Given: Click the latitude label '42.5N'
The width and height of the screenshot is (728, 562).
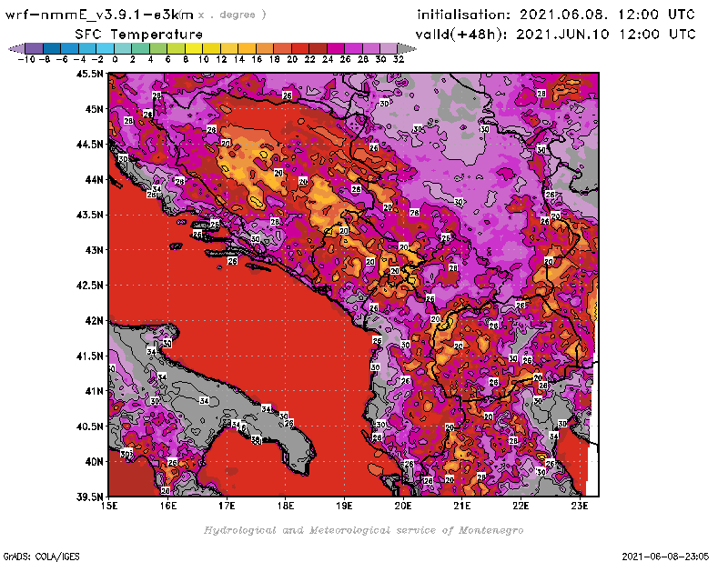Looking at the screenshot, I should (x=89, y=286).
